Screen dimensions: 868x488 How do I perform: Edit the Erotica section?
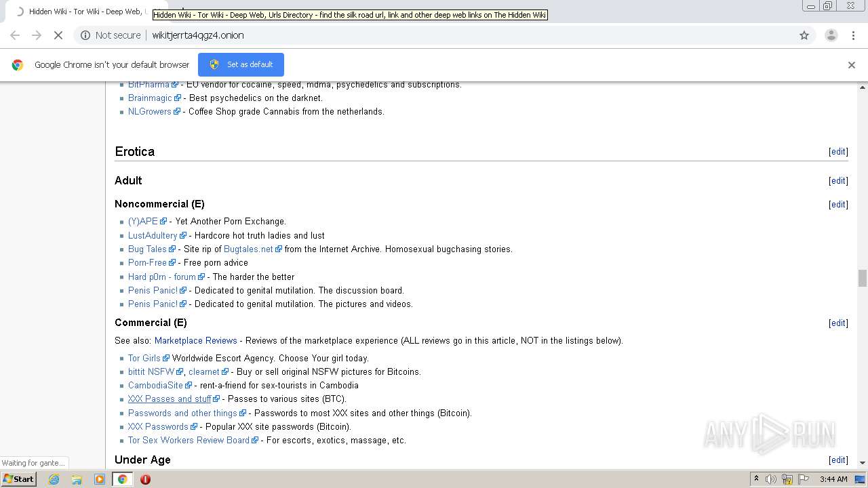(x=838, y=152)
